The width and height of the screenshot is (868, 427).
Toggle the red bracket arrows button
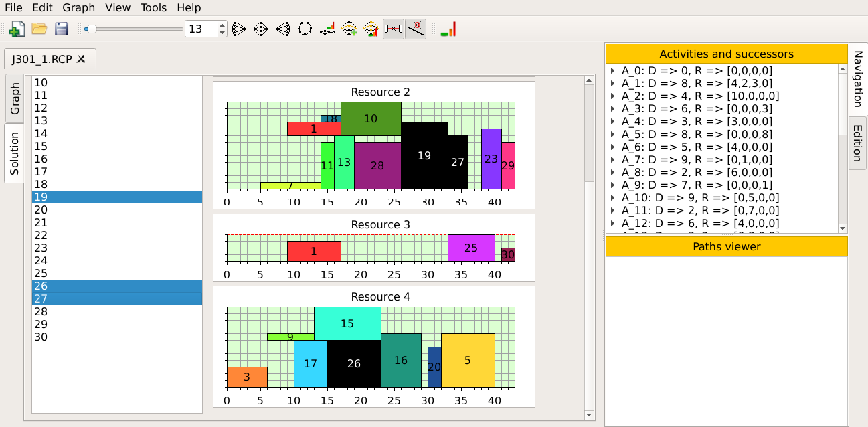click(394, 29)
